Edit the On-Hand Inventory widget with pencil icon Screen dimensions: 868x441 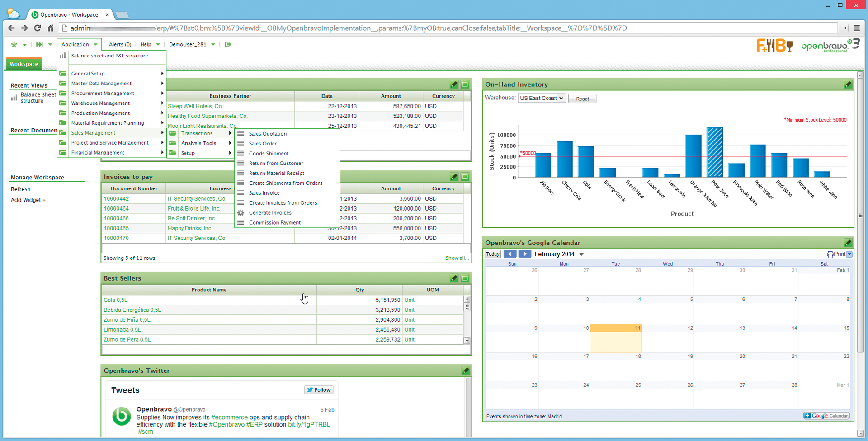tap(848, 84)
